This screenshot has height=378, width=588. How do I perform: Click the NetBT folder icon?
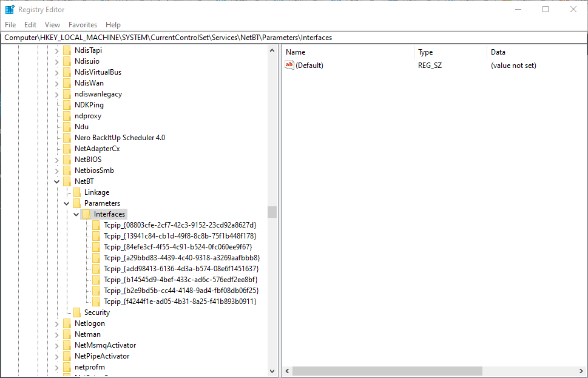(67, 181)
